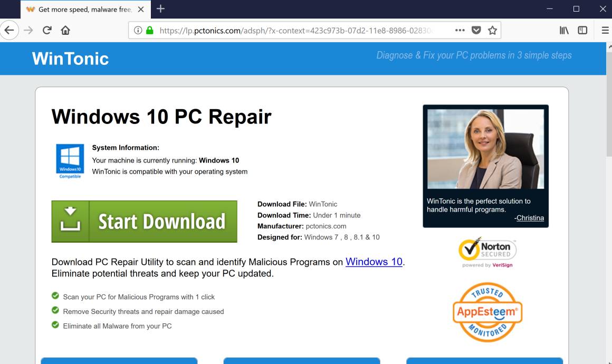612x364 pixels.
Task: Click the page vertical scrollbar thumb
Action: [609, 103]
